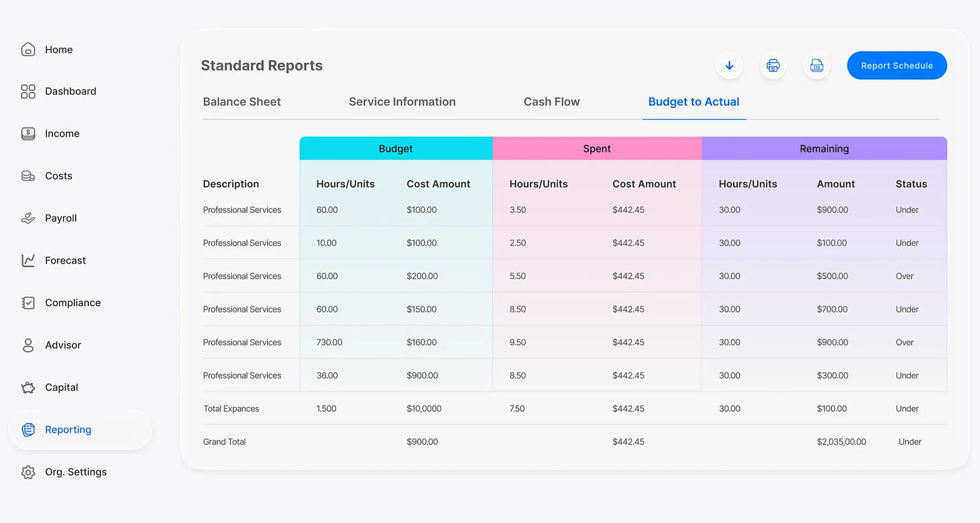The width and height of the screenshot is (980, 523).
Task: Click the Grand Total row label
Action: coord(224,442)
